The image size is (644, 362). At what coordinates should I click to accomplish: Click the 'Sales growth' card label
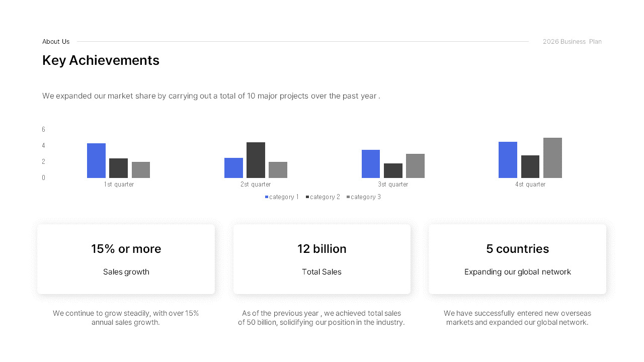click(126, 272)
